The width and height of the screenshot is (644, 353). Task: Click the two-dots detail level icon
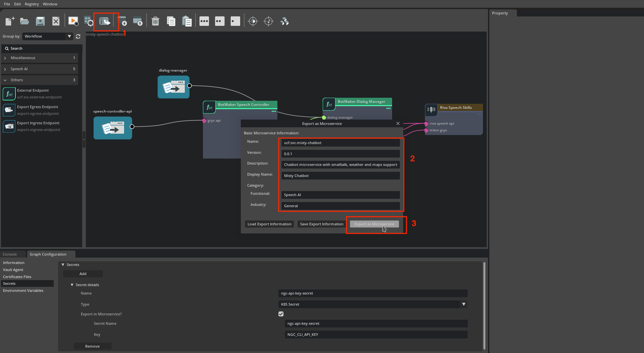[x=220, y=21]
